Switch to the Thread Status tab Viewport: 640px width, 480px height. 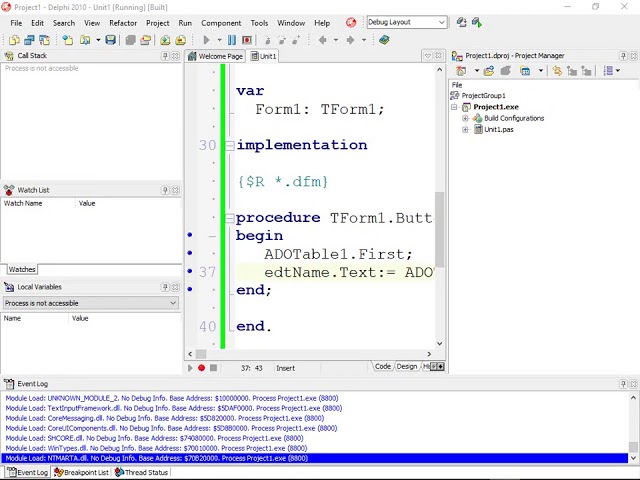141,472
